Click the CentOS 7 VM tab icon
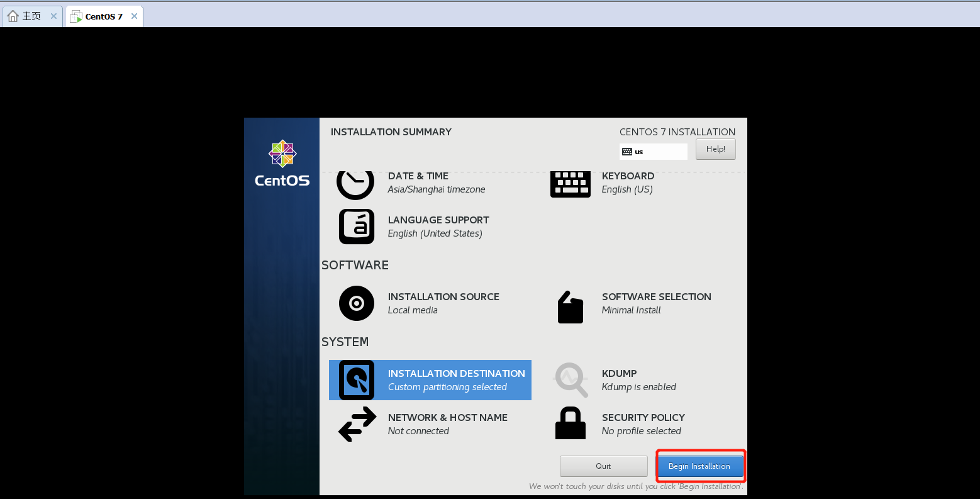The height and width of the screenshot is (499, 980). point(76,16)
